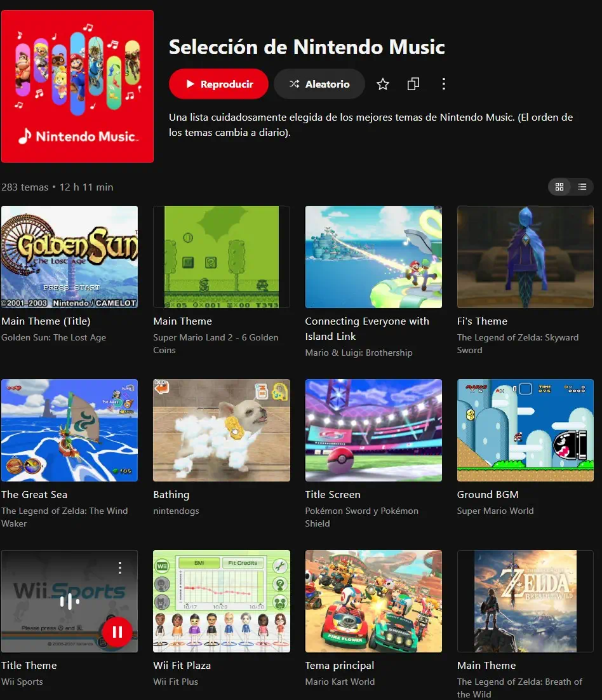This screenshot has width=602, height=700.
Task: Open 'Super Mario Land 2 - 6 Golden Coins' link
Action: pos(215,344)
